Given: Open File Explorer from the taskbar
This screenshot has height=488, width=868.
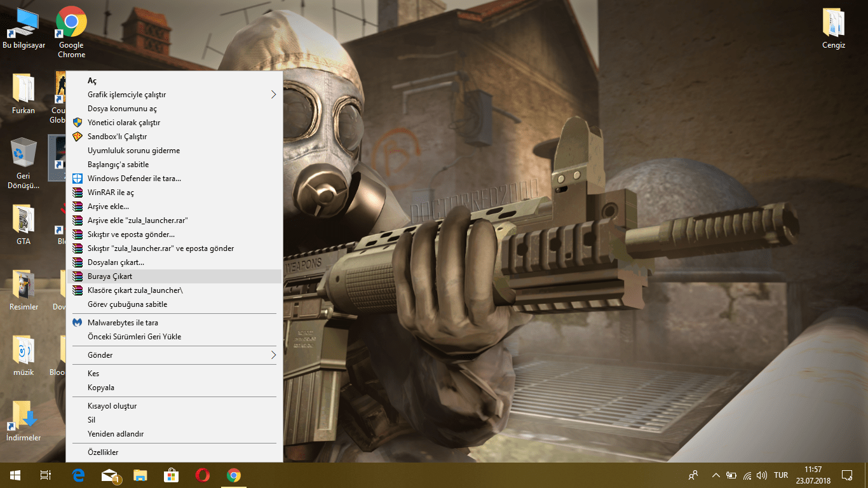Looking at the screenshot, I should [x=140, y=475].
